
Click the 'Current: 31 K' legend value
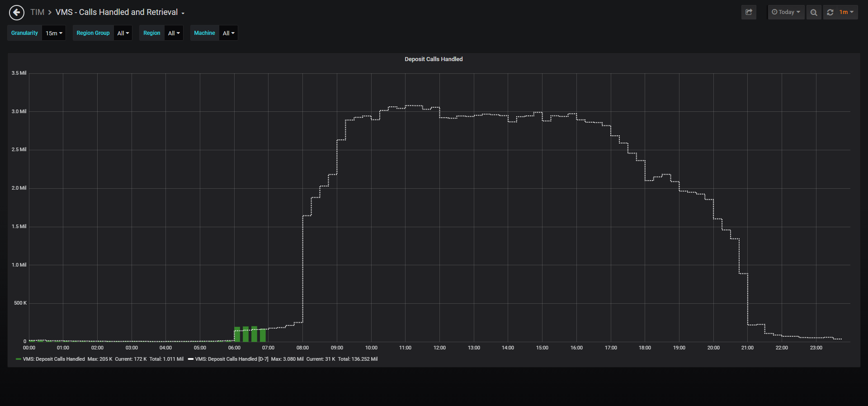(321, 359)
